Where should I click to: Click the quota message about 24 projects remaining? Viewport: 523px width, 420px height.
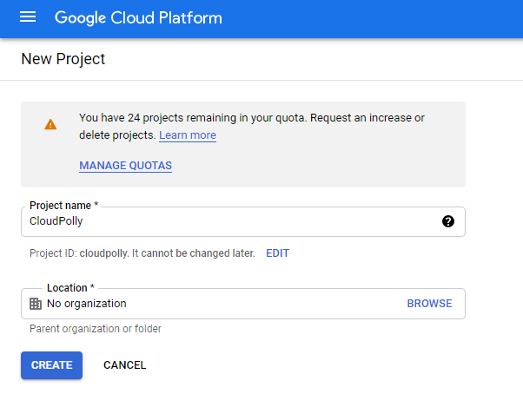[251, 118]
